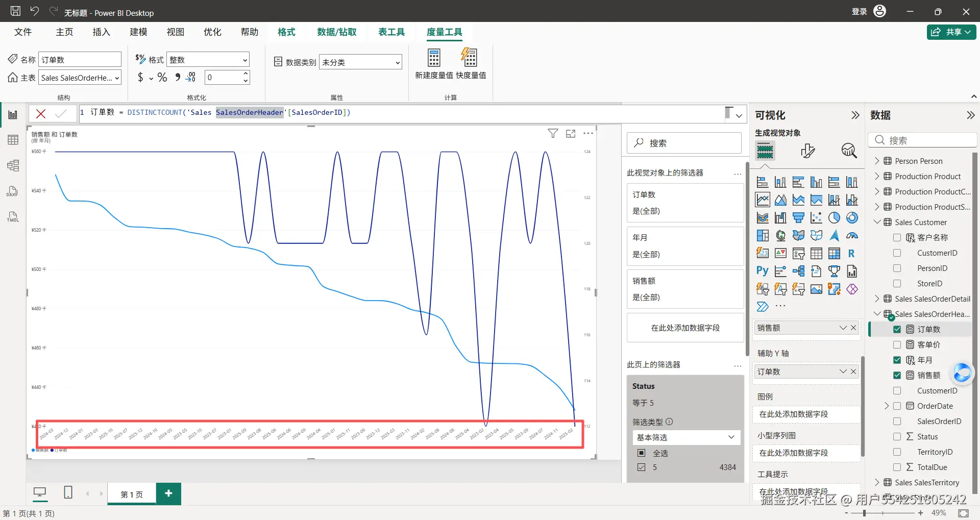Click the filter funnel icon on the chart
The image size is (980, 520).
point(553,133)
